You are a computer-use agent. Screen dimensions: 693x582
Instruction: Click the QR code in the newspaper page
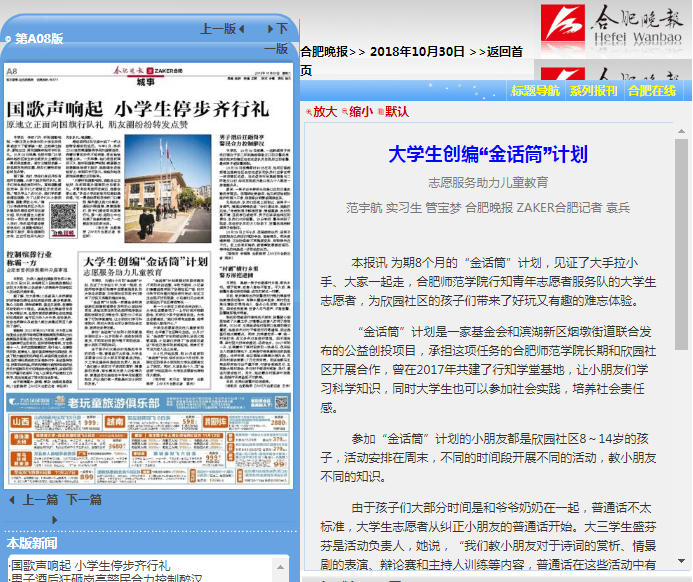coord(63,217)
